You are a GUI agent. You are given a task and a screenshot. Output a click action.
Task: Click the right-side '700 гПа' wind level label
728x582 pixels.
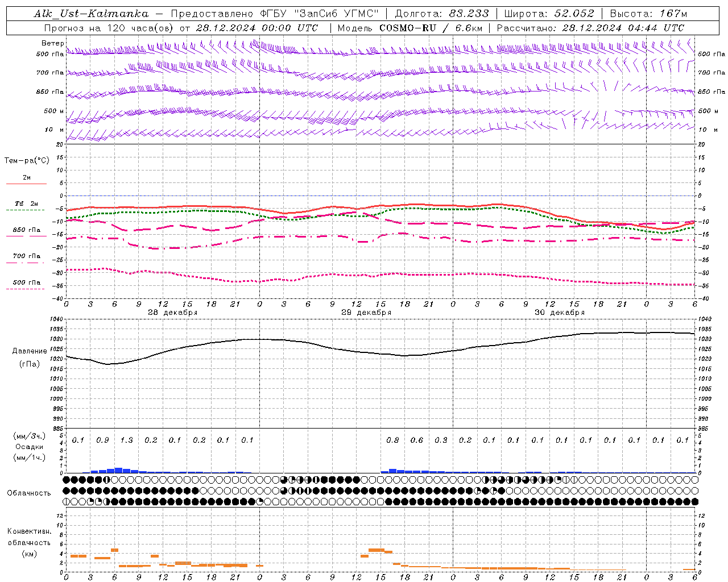[x=712, y=73]
